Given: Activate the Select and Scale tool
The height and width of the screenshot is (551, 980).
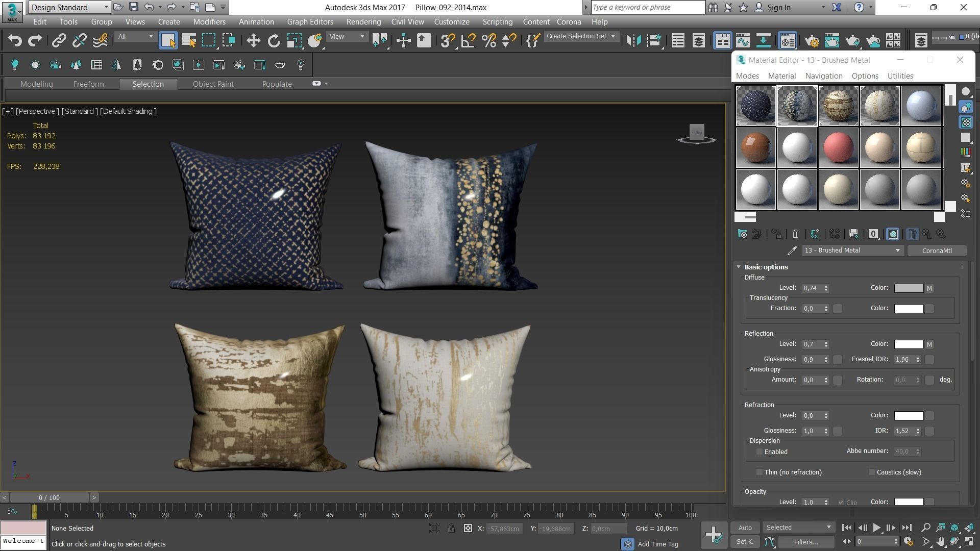Looking at the screenshot, I should click(295, 41).
